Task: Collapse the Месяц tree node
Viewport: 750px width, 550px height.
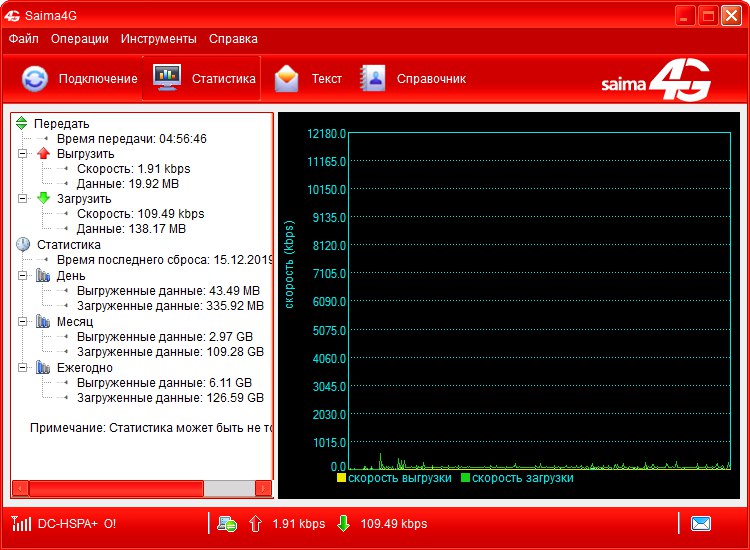Action: pyautogui.click(x=22, y=321)
